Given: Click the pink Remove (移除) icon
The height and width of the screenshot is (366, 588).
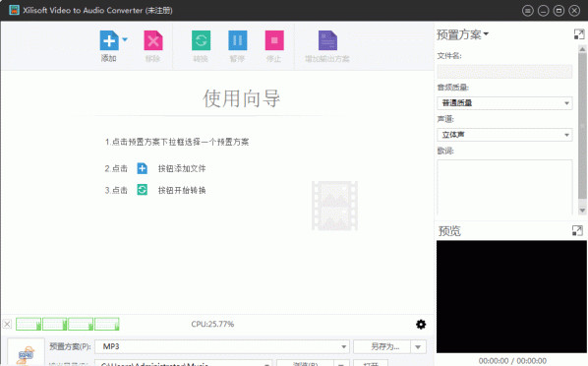Looking at the screenshot, I should tap(153, 40).
